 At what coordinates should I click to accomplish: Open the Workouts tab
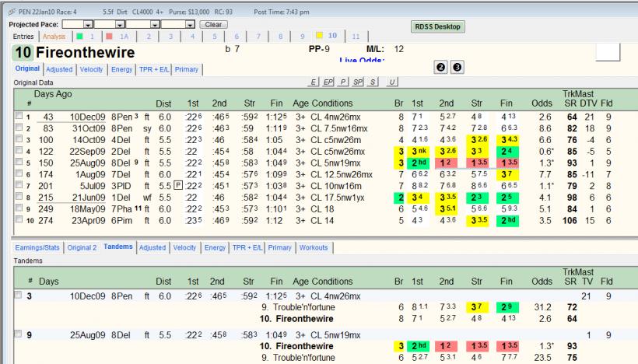point(314,247)
